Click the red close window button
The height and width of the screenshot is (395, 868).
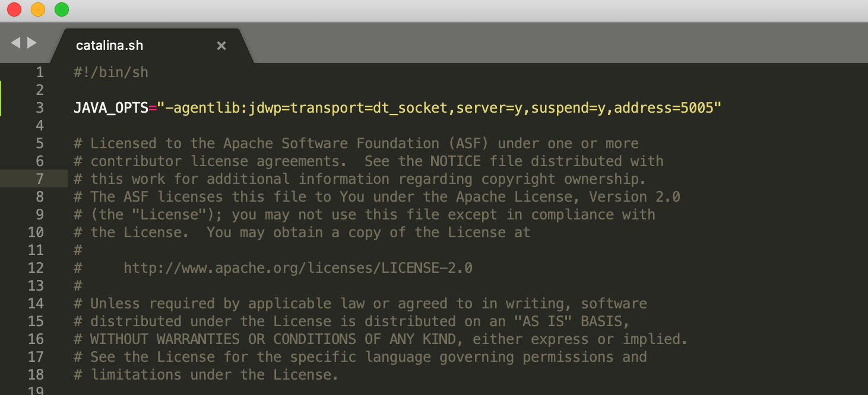point(14,9)
